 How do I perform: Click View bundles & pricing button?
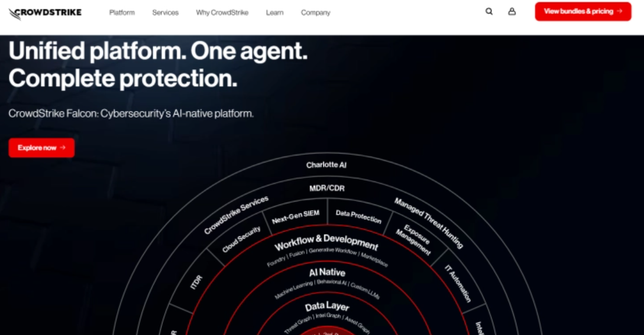[583, 11]
